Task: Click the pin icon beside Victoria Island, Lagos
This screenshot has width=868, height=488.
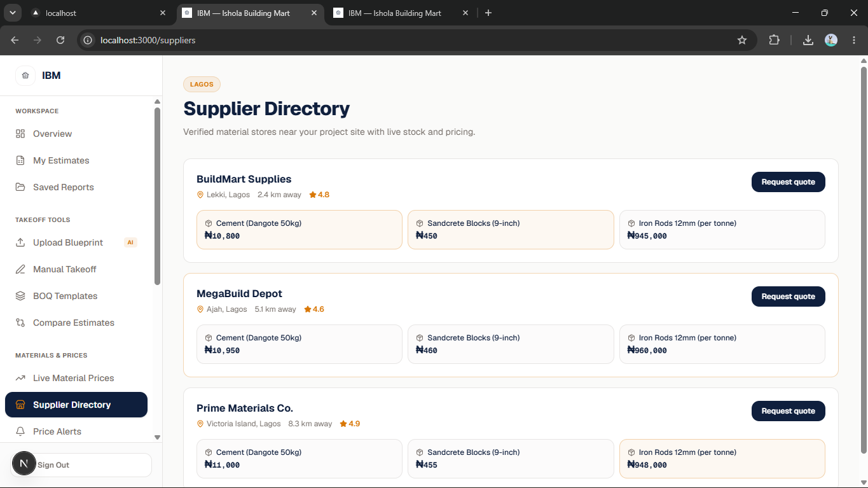Action: tap(200, 424)
